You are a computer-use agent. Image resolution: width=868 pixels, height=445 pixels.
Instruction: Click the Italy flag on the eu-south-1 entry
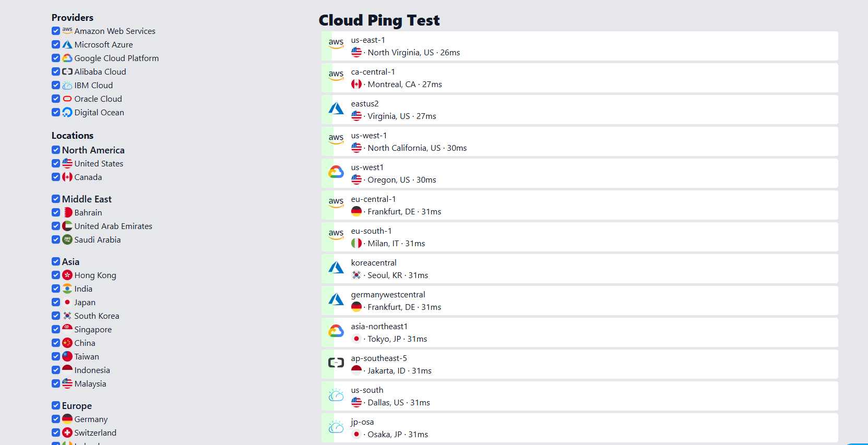pyautogui.click(x=356, y=243)
